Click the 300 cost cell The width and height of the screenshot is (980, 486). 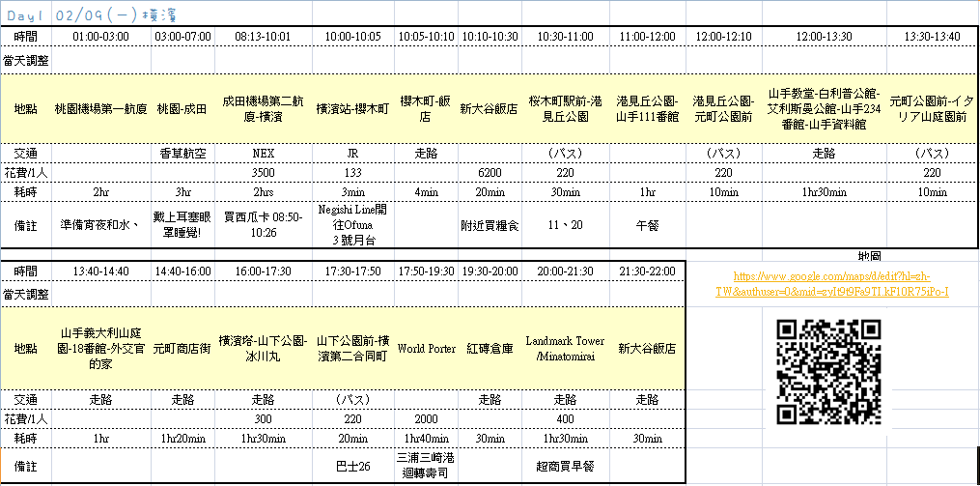pos(263,418)
